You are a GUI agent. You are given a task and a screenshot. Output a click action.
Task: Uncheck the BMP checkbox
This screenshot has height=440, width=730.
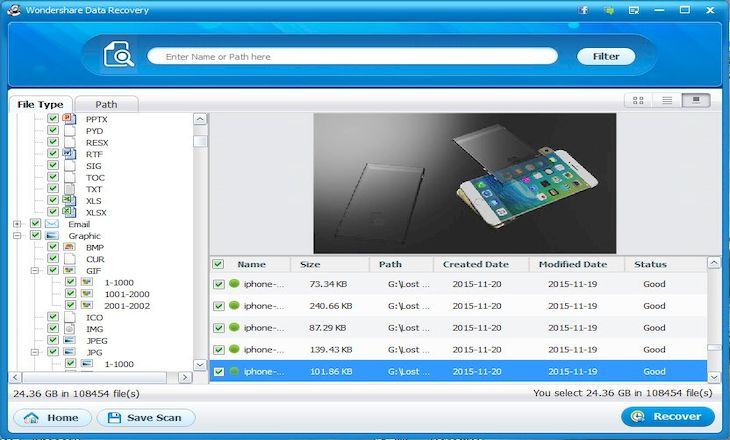53,246
